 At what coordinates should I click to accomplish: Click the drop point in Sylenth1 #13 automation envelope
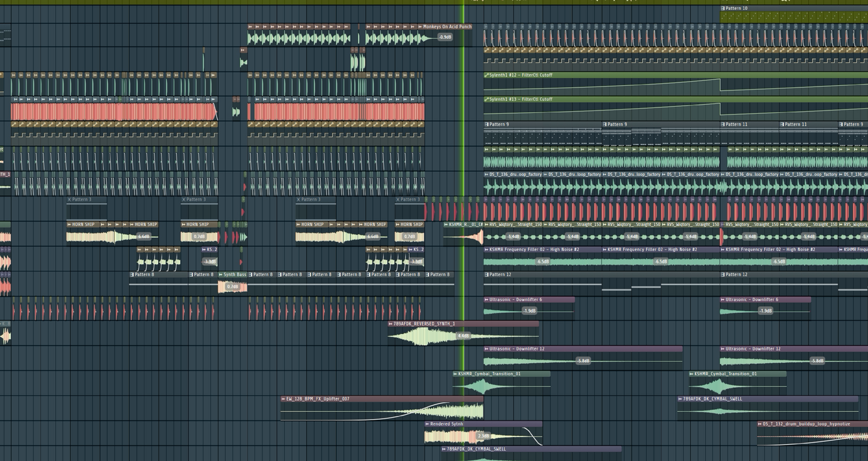(720, 109)
